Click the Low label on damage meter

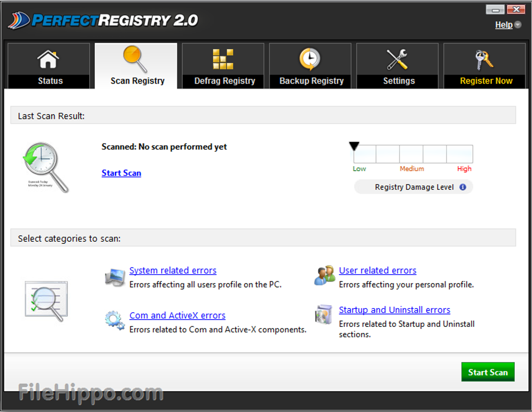point(359,169)
